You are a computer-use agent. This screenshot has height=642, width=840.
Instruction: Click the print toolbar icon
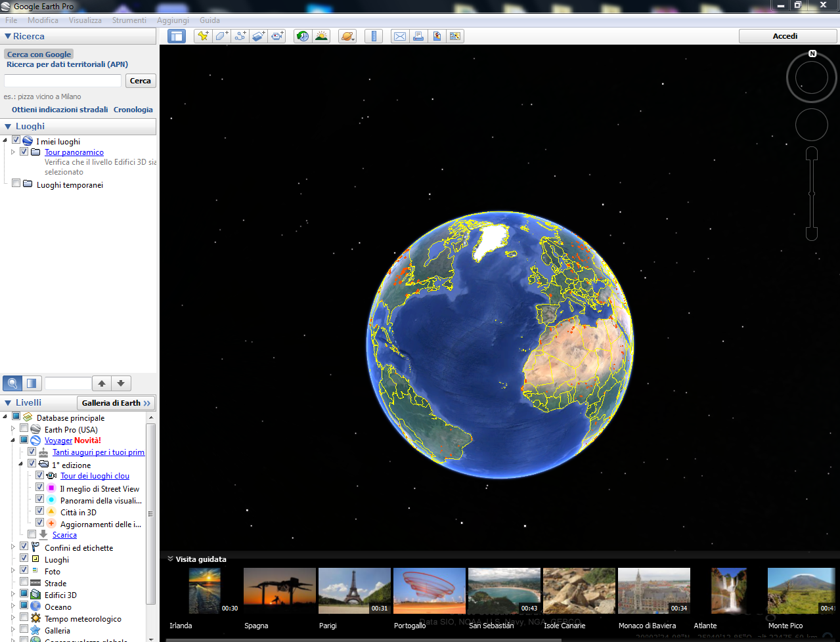(x=418, y=36)
